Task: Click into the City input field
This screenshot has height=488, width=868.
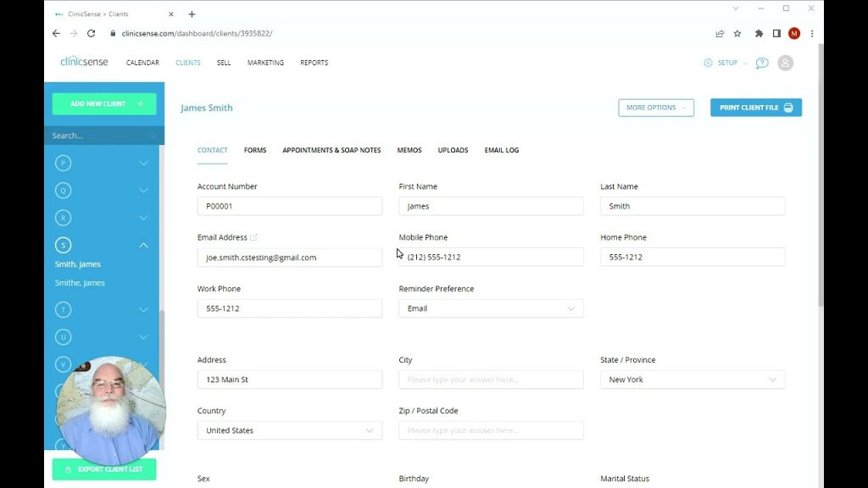Action: pos(491,380)
